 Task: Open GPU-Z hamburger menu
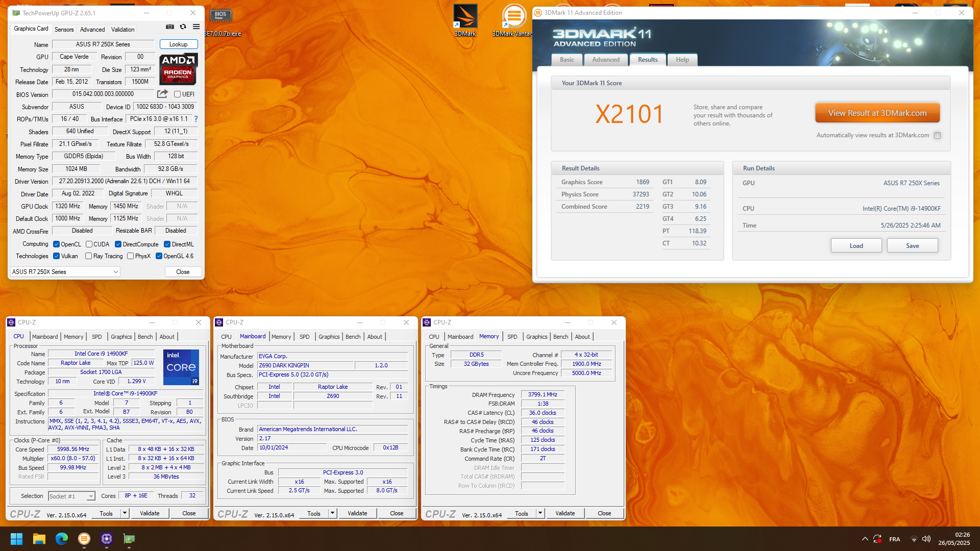pos(196,27)
